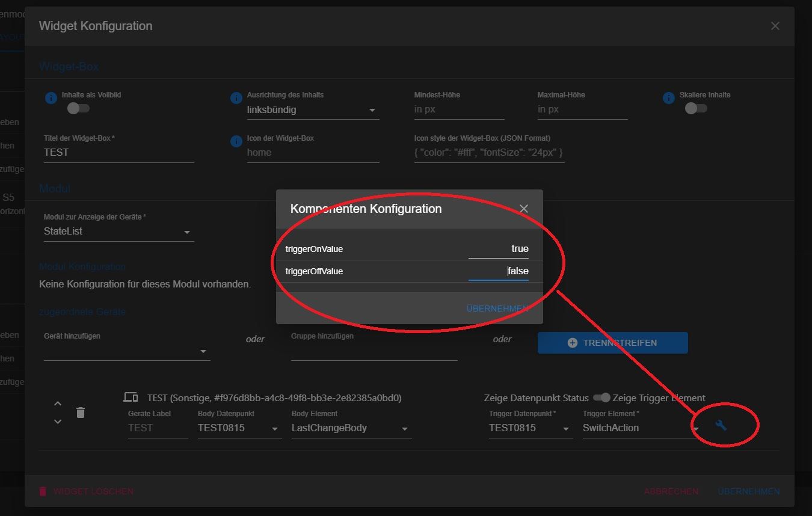Open Gerät hinzufügen dropdown

coord(127,351)
